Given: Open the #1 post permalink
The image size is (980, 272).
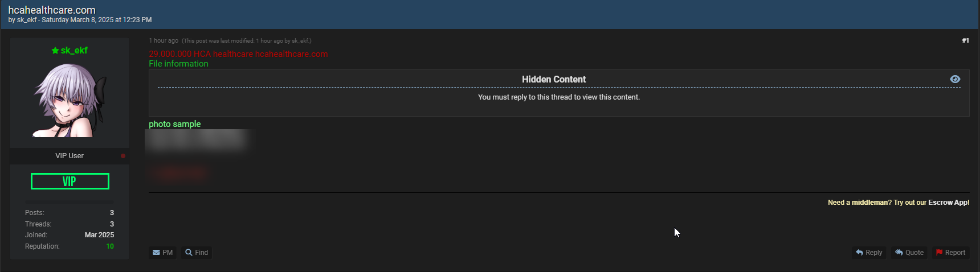Looking at the screenshot, I should click(965, 40).
